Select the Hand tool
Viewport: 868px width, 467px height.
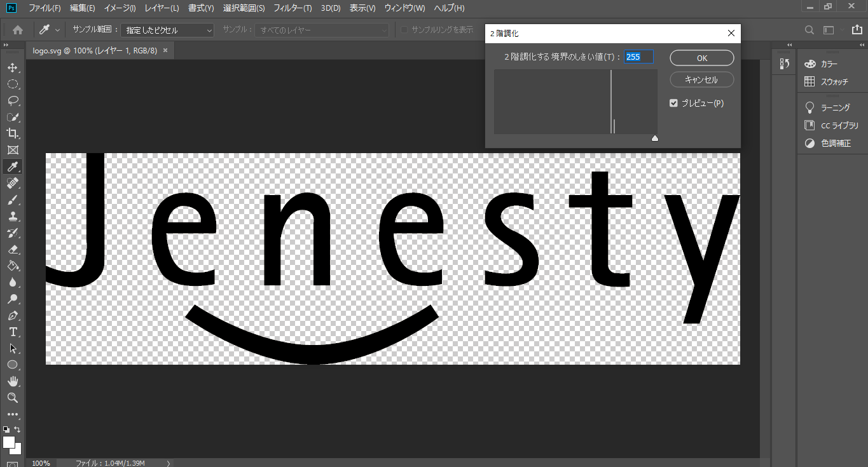click(x=12, y=381)
